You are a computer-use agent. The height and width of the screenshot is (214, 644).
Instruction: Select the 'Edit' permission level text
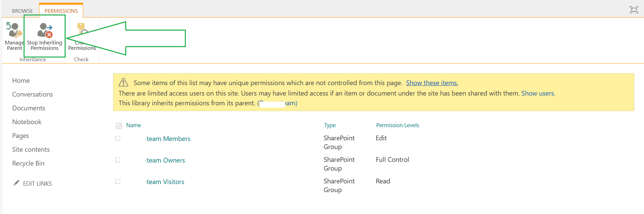[x=381, y=138]
